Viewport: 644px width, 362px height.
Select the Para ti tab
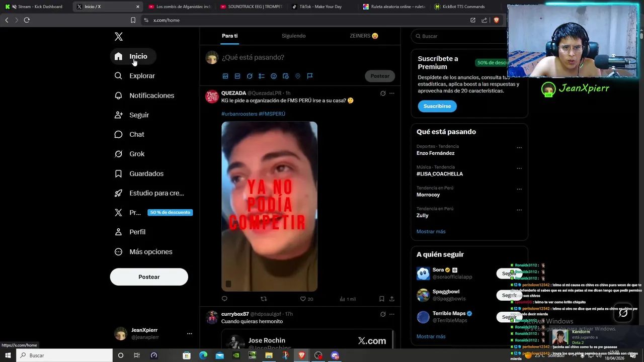(x=229, y=36)
